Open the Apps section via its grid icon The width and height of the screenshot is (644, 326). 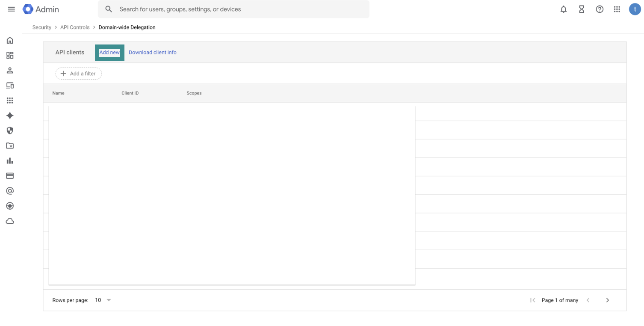[x=10, y=100]
